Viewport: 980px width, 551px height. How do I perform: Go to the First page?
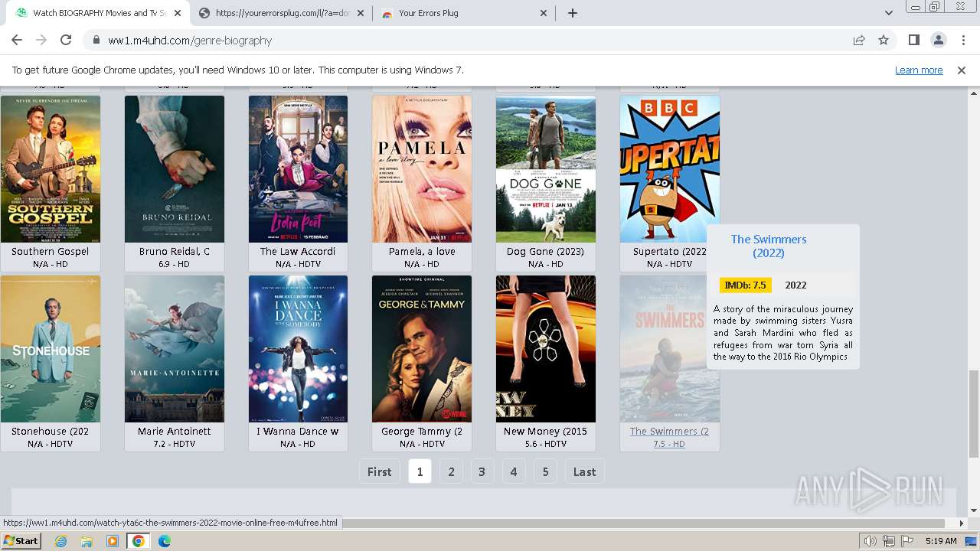coord(379,471)
